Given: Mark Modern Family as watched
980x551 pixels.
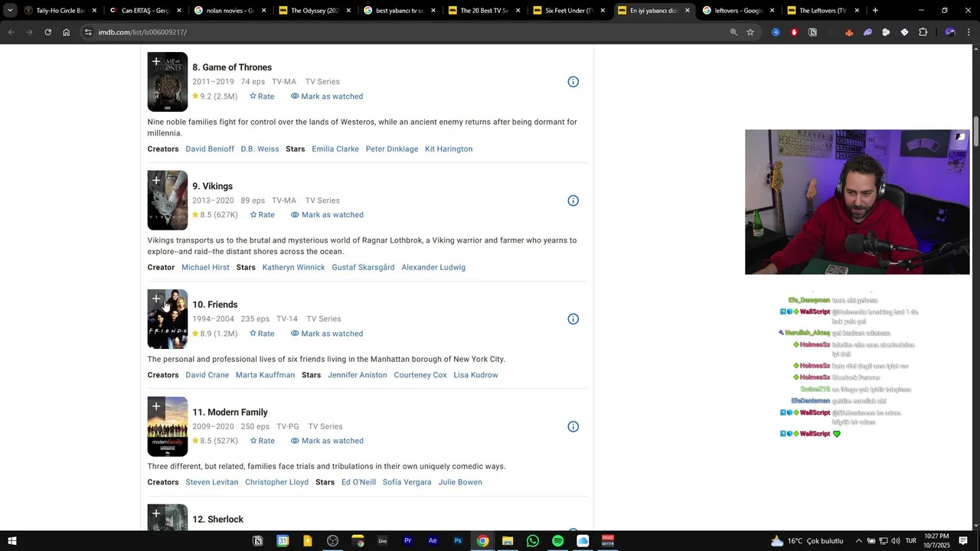Looking at the screenshot, I should (327, 441).
